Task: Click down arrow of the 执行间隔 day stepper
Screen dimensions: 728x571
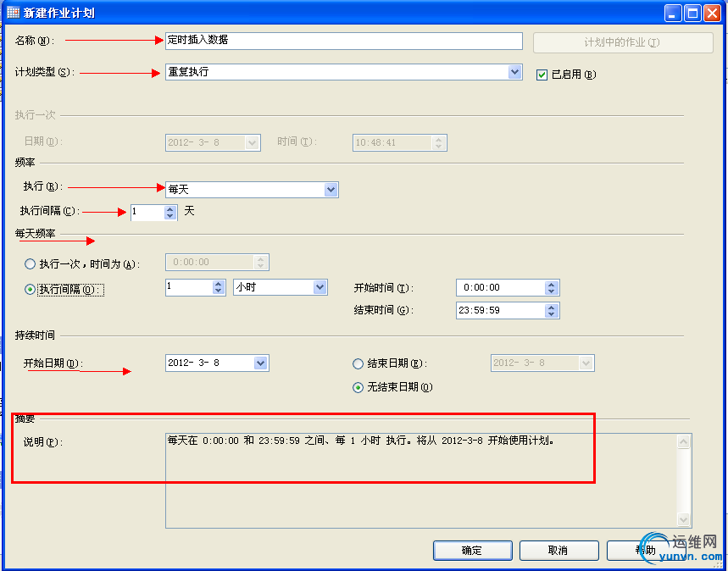Action: [168, 215]
